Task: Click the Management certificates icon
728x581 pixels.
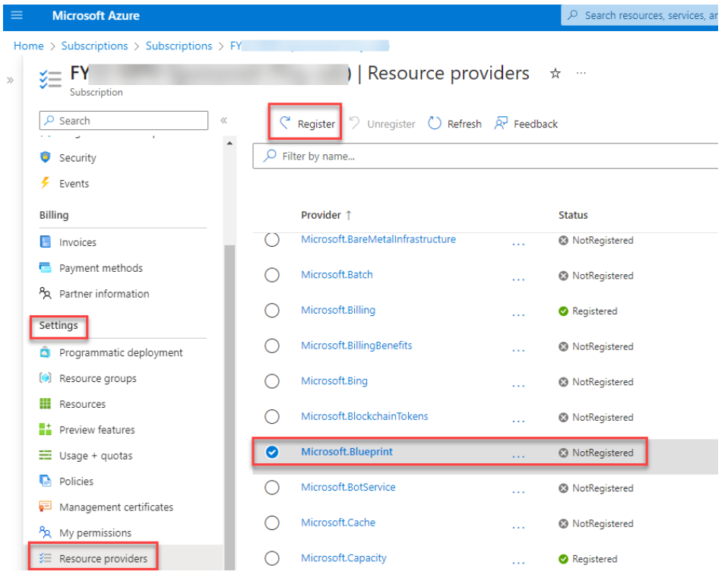Action: click(x=45, y=507)
